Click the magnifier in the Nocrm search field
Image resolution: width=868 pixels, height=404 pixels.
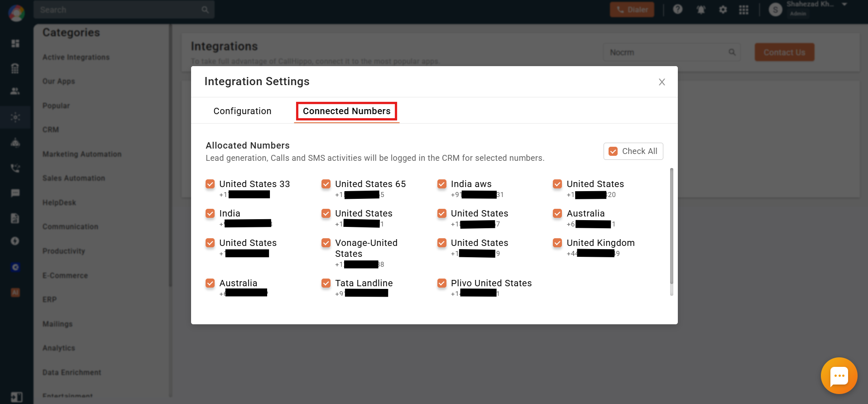coord(732,52)
